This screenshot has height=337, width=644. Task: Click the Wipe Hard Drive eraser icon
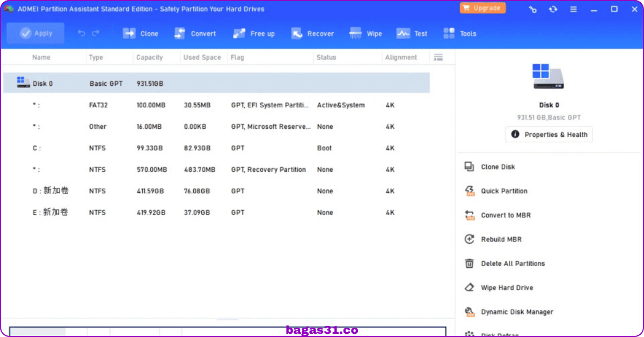point(470,288)
